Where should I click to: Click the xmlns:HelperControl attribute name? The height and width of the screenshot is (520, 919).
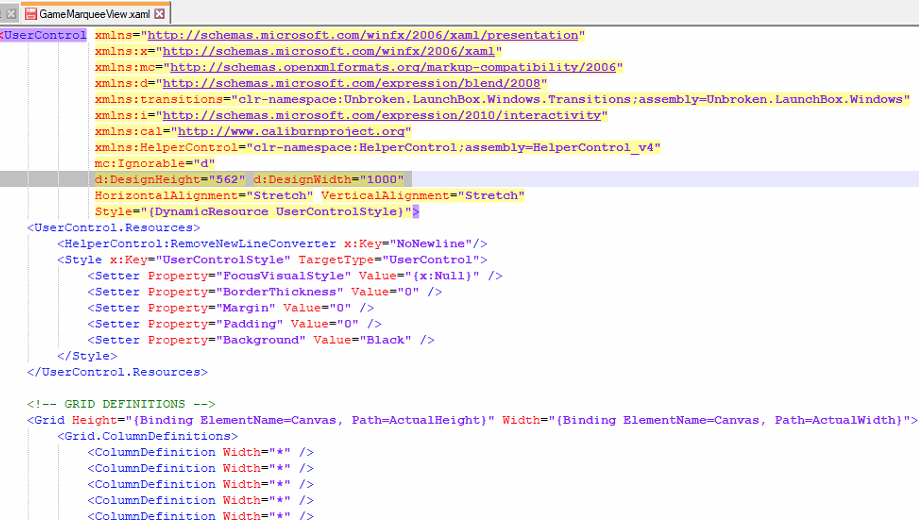(166, 148)
